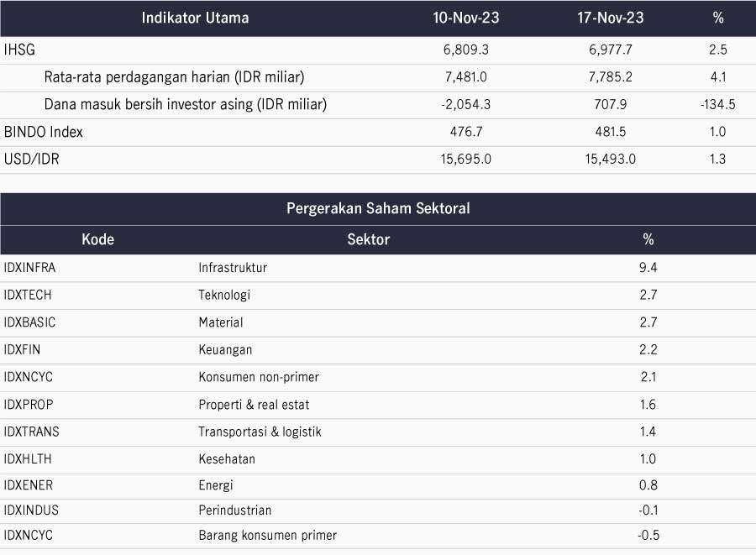
Task: Click the Keuangan sector cell
Action: 225,349
